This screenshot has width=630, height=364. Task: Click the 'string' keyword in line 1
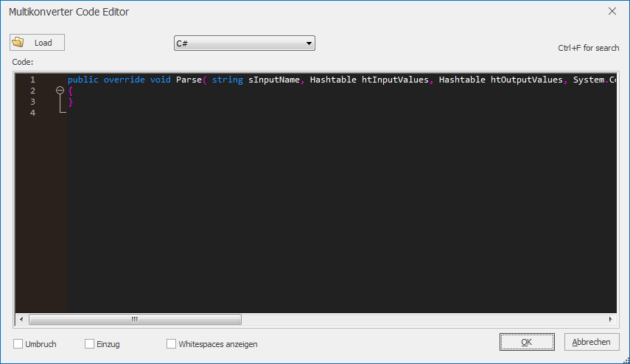(228, 80)
